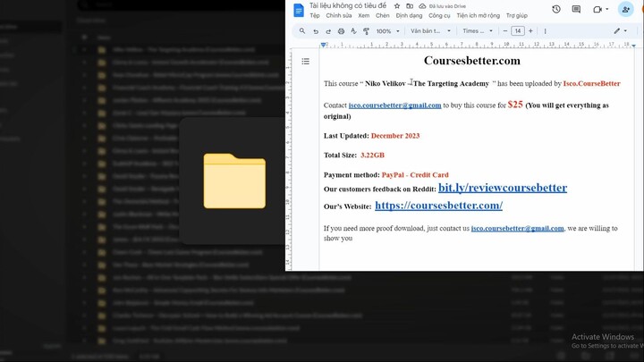The height and width of the screenshot is (362, 644).
Task: Show document outline icon
Action: coord(305,62)
